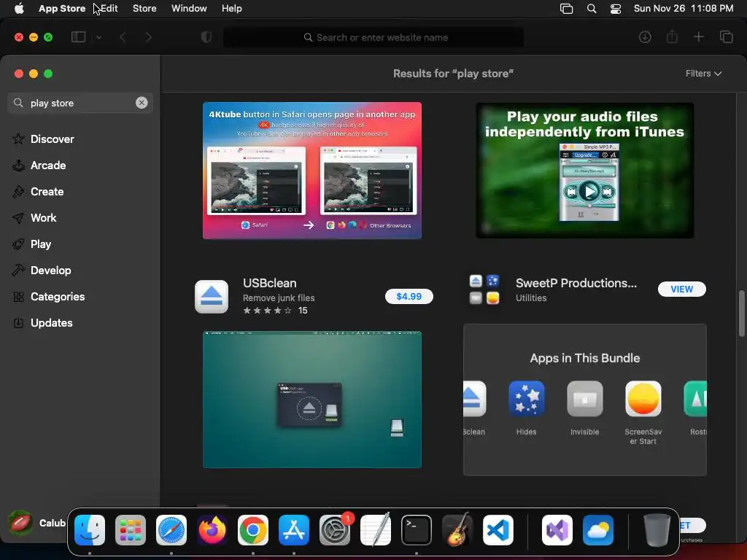The height and width of the screenshot is (560, 747).
Task: Launch Google Chrome from the Dock
Action: point(253,530)
